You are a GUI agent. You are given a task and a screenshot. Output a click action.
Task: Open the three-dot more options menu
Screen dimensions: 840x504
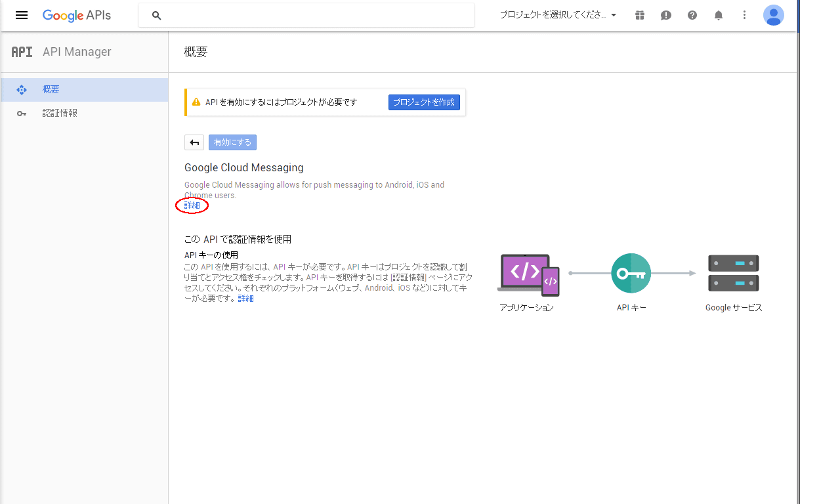click(744, 15)
